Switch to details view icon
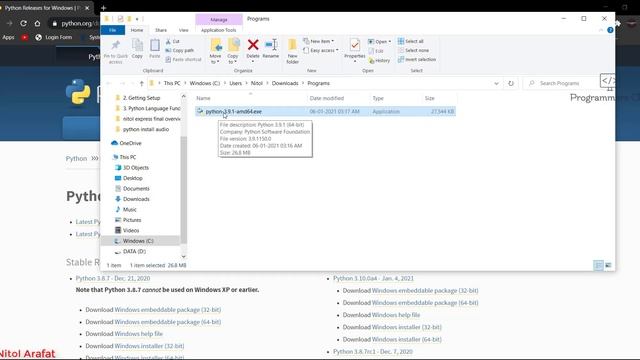 pyautogui.click(x=598, y=265)
